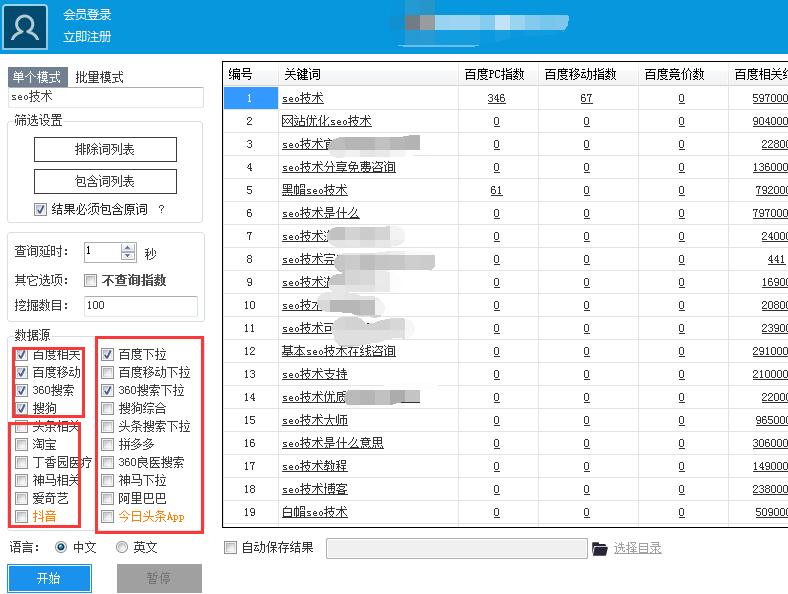Image resolution: width=788 pixels, height=594 pixels.
Task: Switch to 批量模式 tab
Action: (x=99, y=77)
